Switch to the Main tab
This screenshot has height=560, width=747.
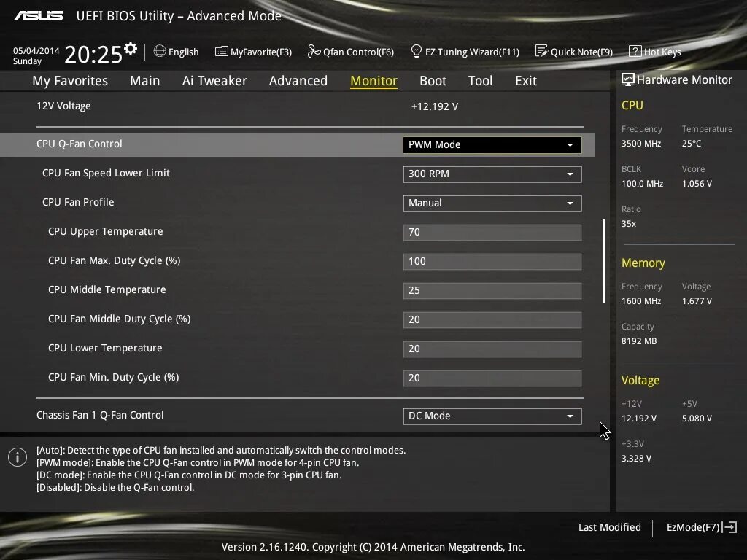tap(145, 81)
